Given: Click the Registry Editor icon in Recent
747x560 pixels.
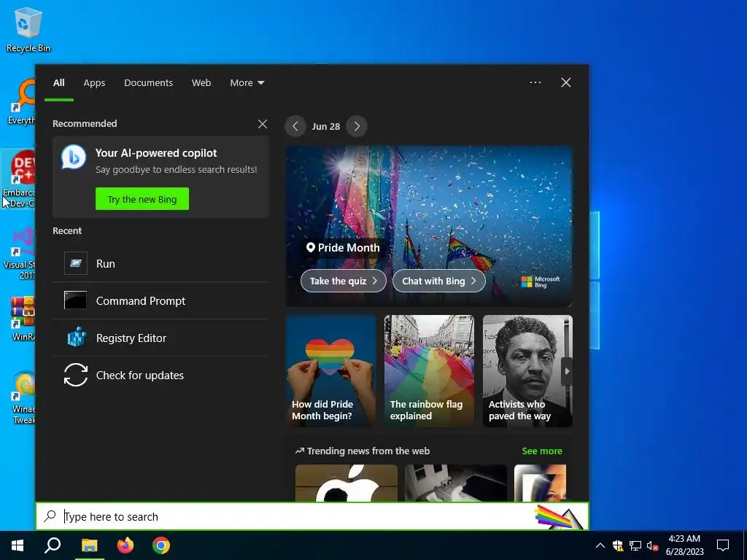Looking at the screenshot, I should coord(76,338).
